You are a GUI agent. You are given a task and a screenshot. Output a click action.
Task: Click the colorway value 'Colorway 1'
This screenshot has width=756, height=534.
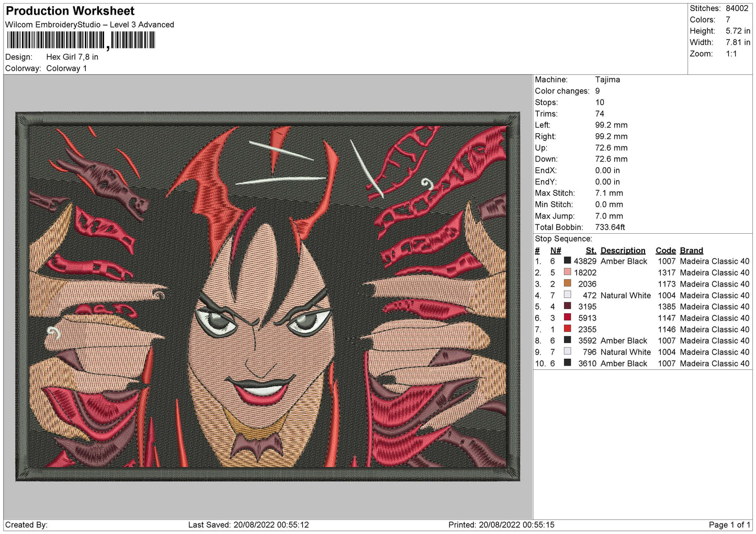tap(66, 69)
